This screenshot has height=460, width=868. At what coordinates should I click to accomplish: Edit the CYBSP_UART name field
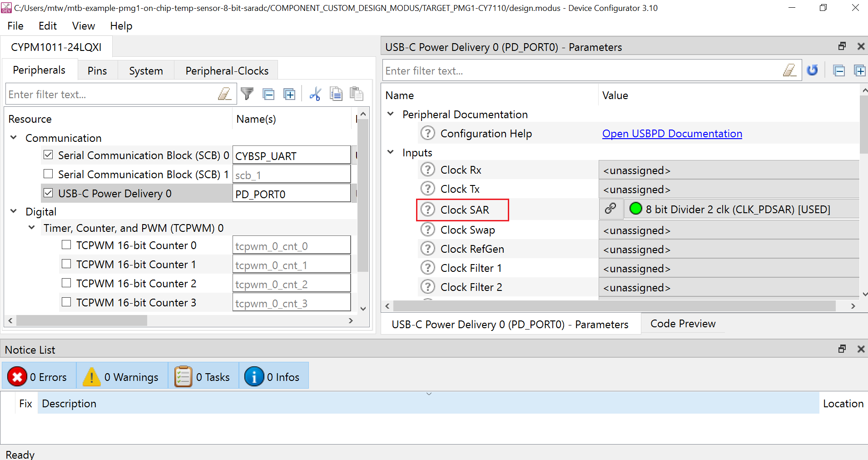pos(292,155)
